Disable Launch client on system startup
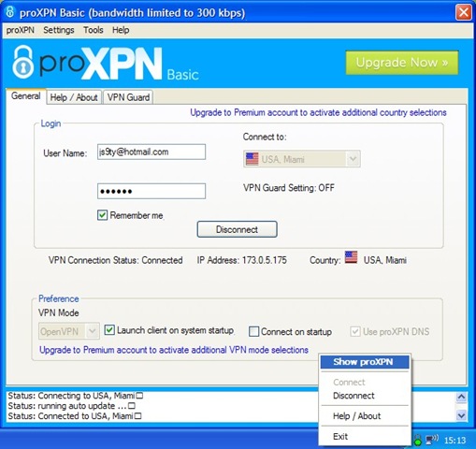This screenshot has width=476, height=449. point(109,330)
